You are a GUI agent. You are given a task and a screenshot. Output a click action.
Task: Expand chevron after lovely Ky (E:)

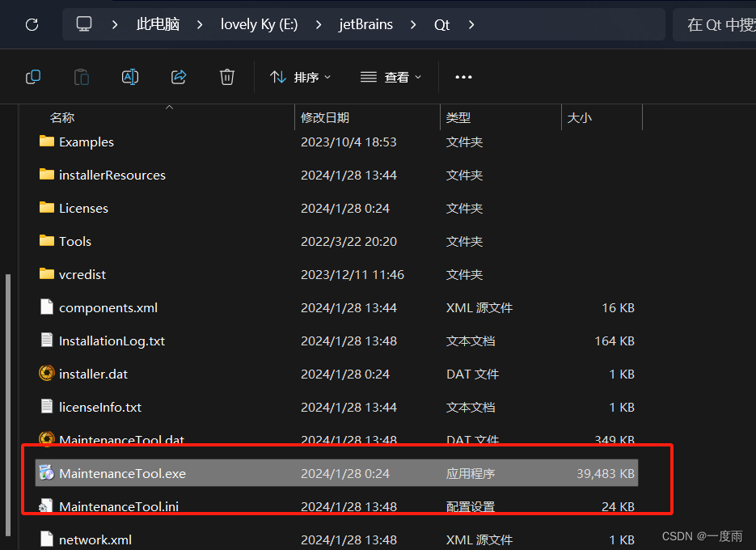coord(319,24)
